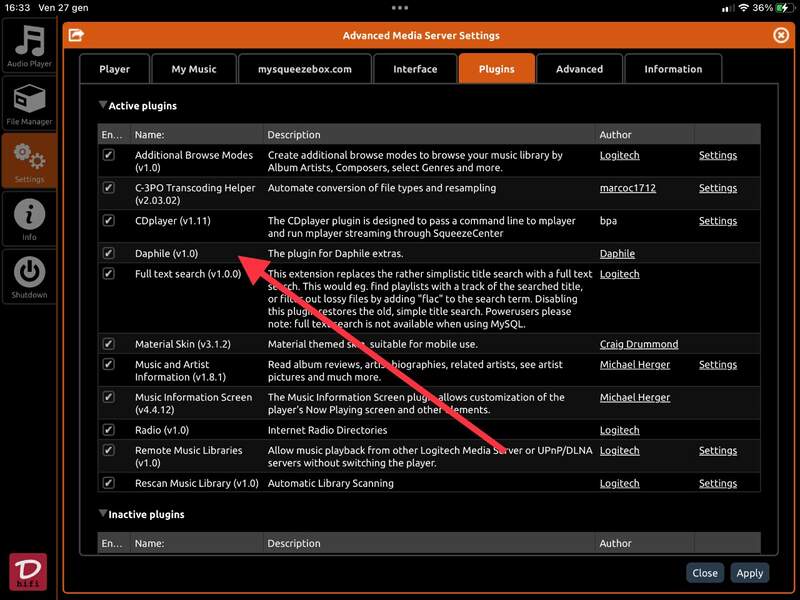Collapse the Inactive plugins section
800x600 pixels.
pyautogui.click(x=103, y=514)
